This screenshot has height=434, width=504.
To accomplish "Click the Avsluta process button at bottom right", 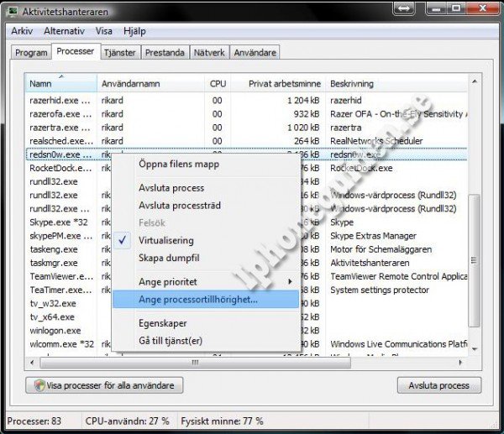I will coord(439,385).
